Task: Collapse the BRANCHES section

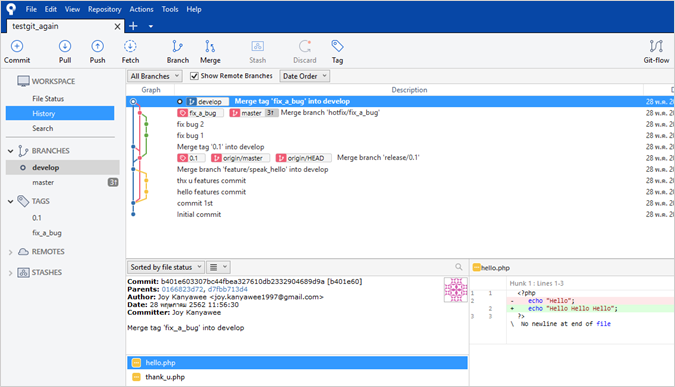Action: (x=10, y=151)
